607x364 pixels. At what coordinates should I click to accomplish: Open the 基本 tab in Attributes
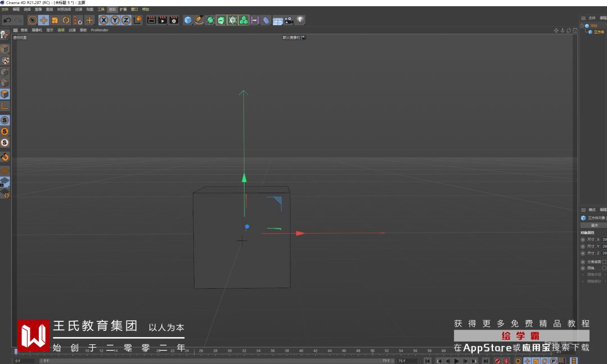[594, 225]
